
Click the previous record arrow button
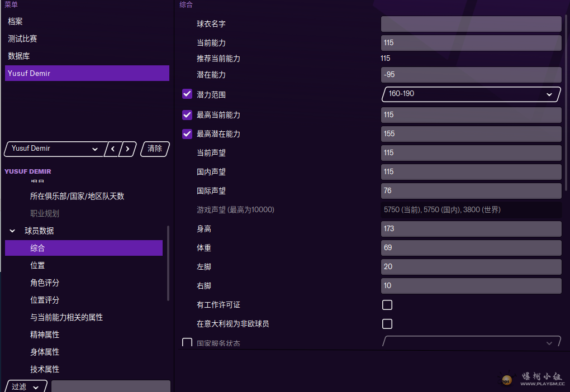pyautogui.click(x=113, y=149)
